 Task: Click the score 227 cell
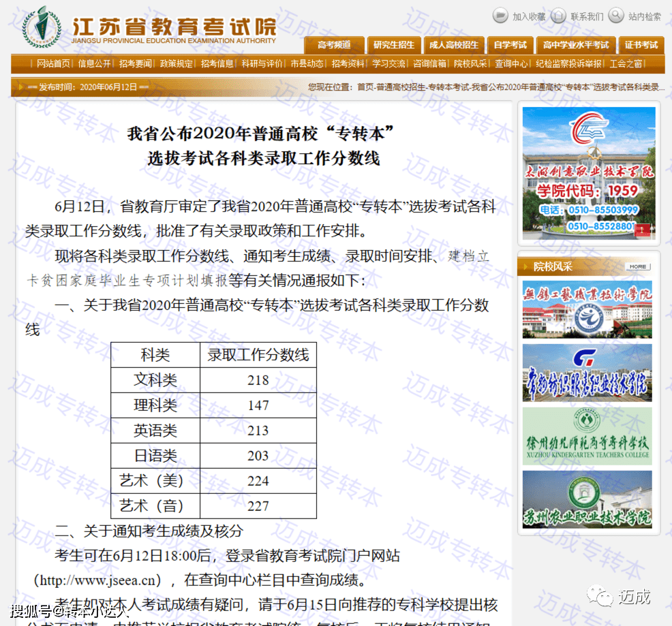[x=258, y=506]
